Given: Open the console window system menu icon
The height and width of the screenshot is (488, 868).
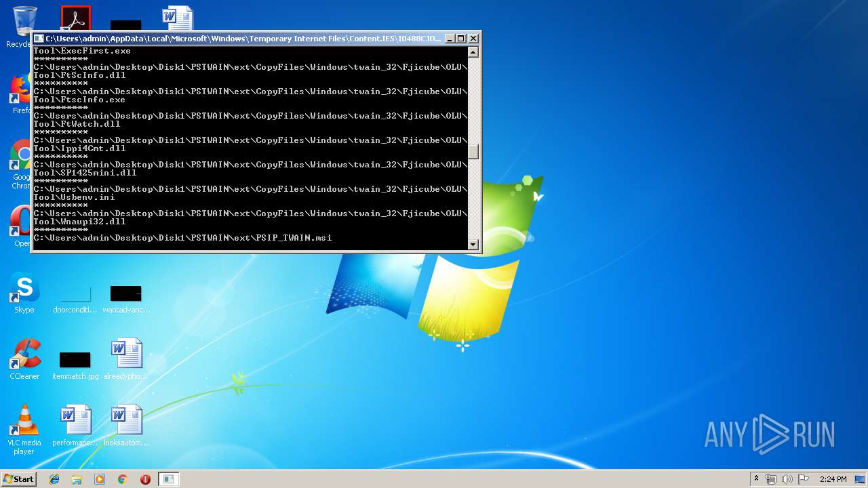Looking at the screenshot, I should [x=39, y=39].
